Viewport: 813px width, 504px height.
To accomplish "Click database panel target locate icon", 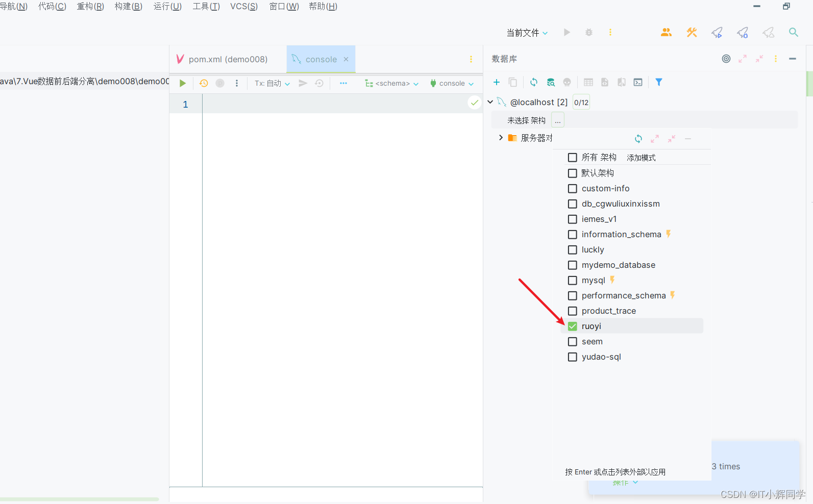I will (726, 59).
